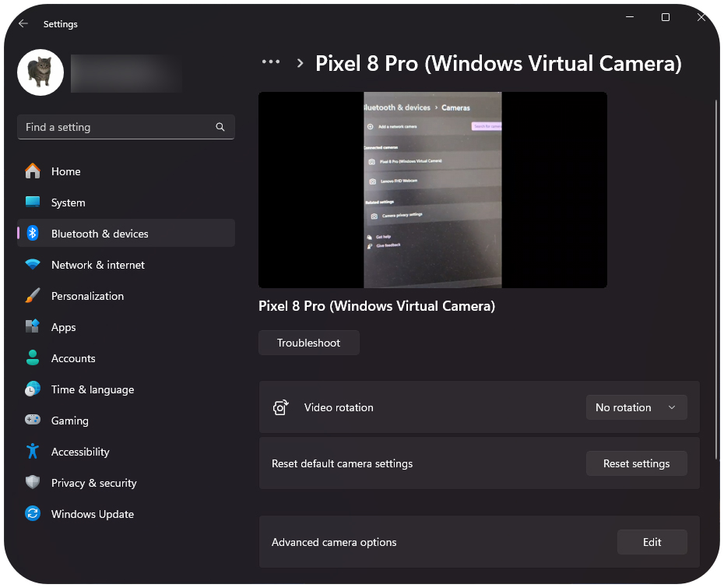
Task: Click the 'Settings' window title text
Action: [61, 24]
